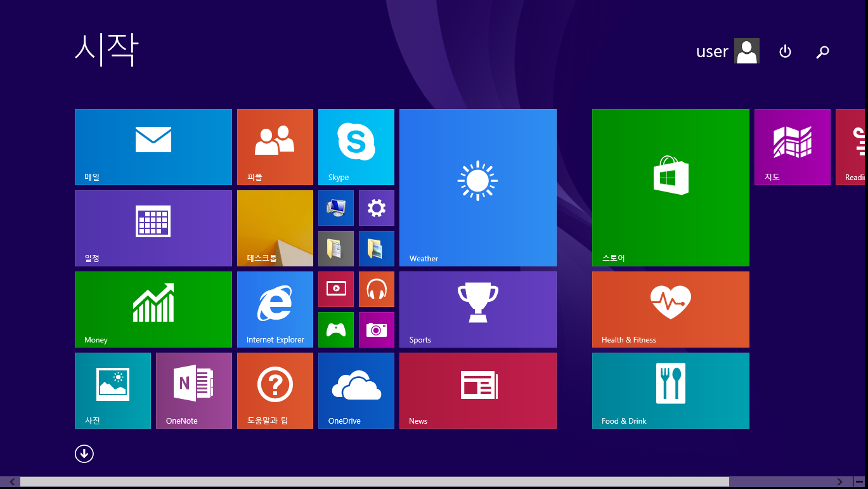Open the Pictures folder tile

(x=376, y=248)
